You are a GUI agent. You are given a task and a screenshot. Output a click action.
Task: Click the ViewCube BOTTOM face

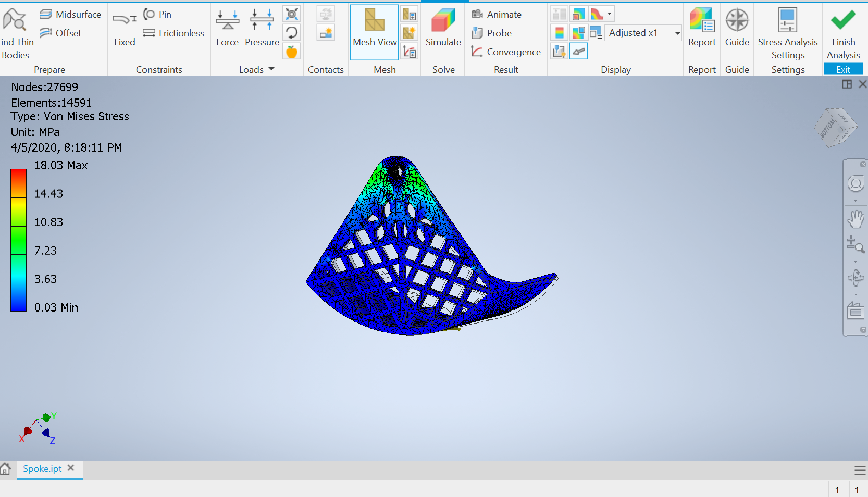pyautogui.click(x=827, y=128)
